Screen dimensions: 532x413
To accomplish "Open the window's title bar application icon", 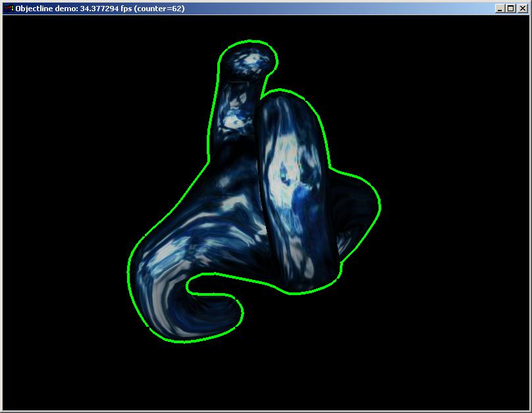I will tap(9, 8).
